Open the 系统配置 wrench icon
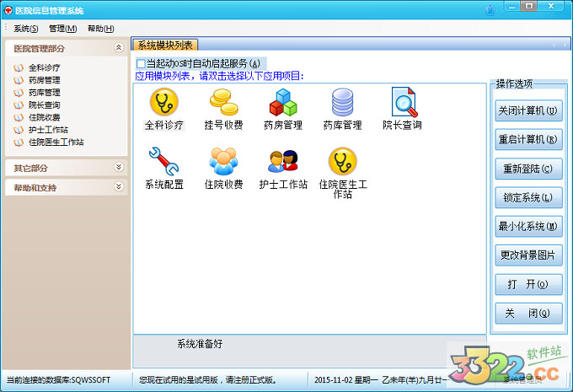This screenshot has height=392, width=573. click(x=163, y=160)
